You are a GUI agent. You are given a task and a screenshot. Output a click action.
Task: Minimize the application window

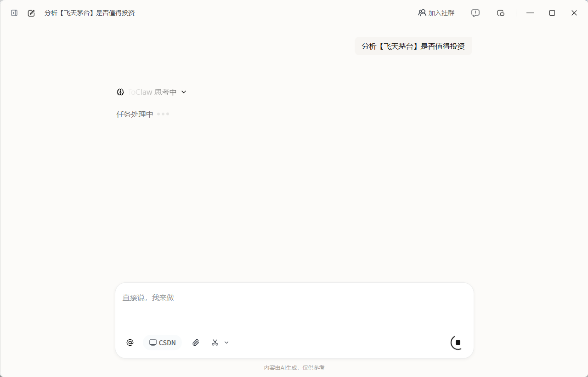pyautogui.click(x=530, y=13)
